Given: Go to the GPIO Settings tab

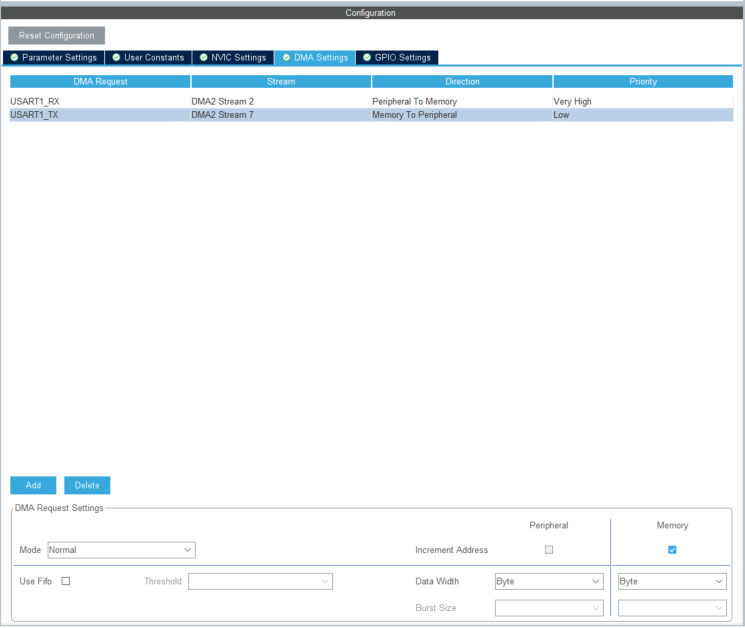Looking at the screenshot, I should coord(397,57).
